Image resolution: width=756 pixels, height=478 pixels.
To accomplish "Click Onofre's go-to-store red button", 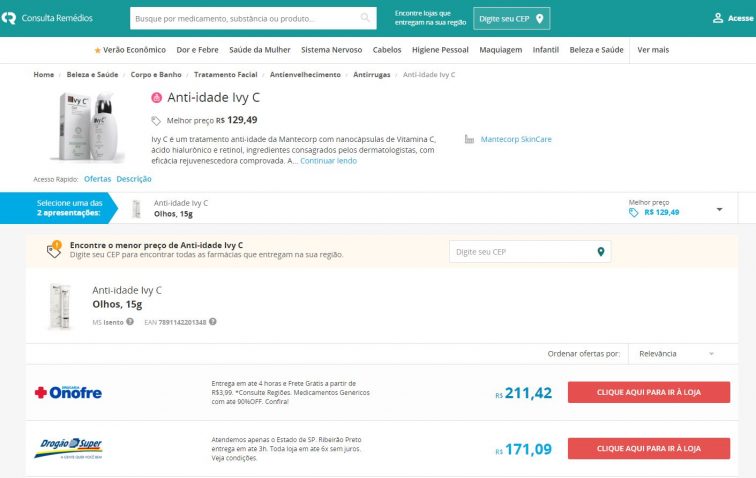I will pyautogui.click(x=648, y=392).
